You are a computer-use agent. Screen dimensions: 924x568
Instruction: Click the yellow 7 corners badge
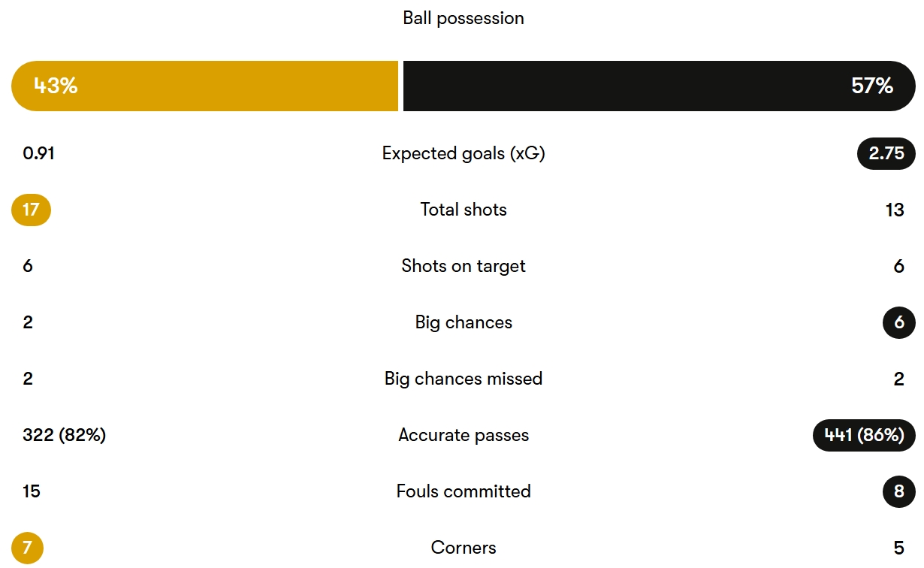click(28, 548)
